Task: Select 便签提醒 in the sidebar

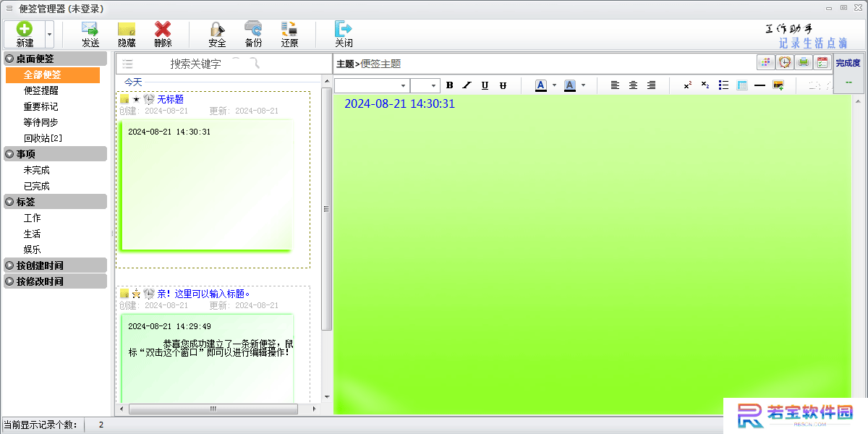Action: pos(41,90)
